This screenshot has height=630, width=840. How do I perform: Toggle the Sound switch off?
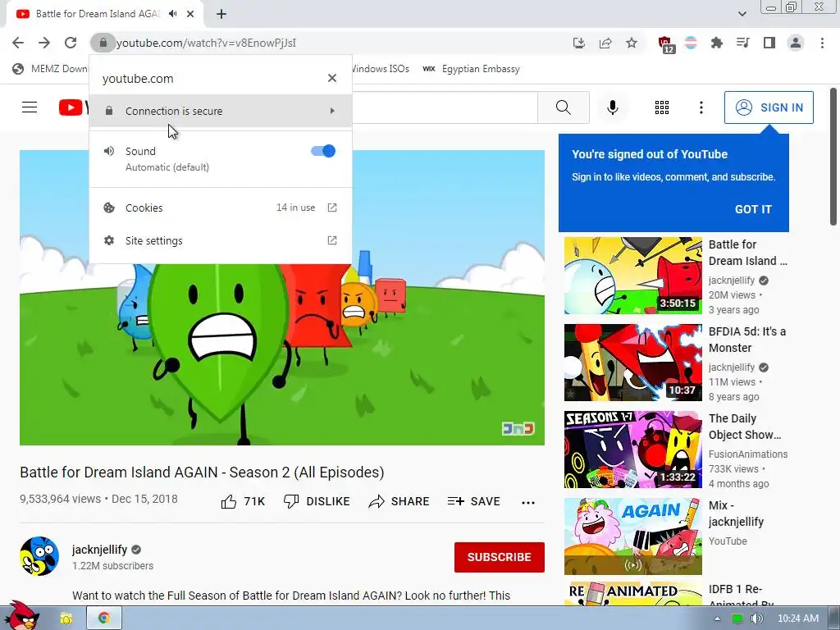[x=323, y=151]
